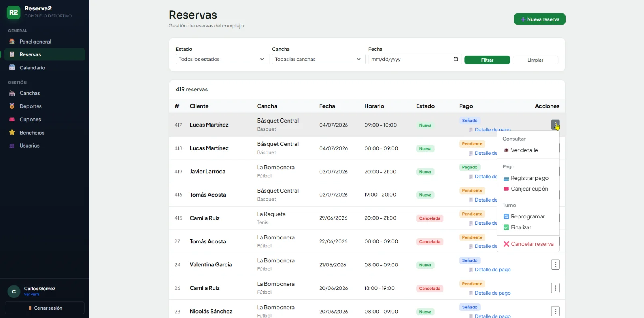Image resolution: width=644 pixels, height=318 pixels.
Task: Select Finalizar in the actions menu
Action: pos(528,228)
